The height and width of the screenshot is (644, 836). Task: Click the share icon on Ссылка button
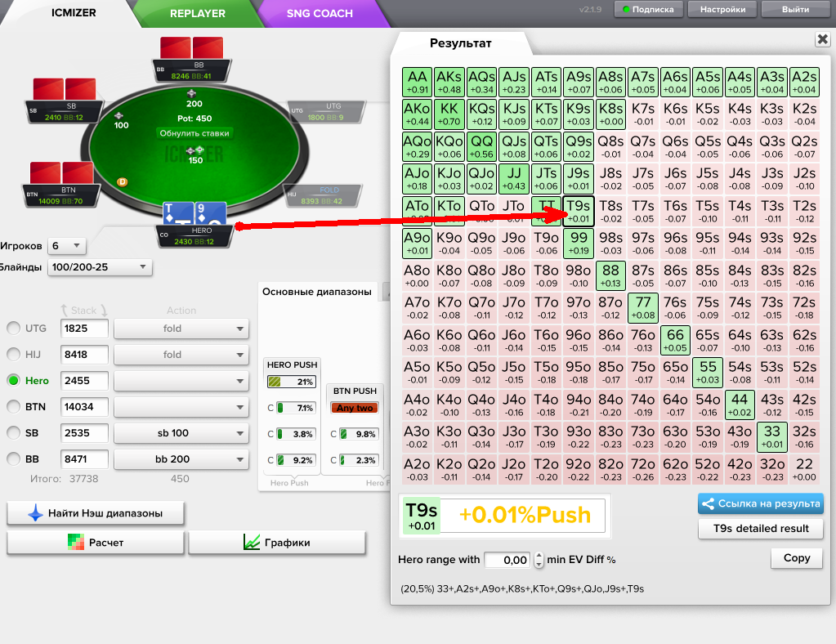coord(708,503)
